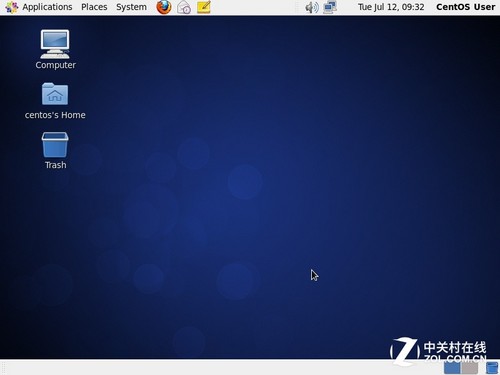500x375 pixels.
Task: Select the Trash icon on the desktop
Action: 55,151
